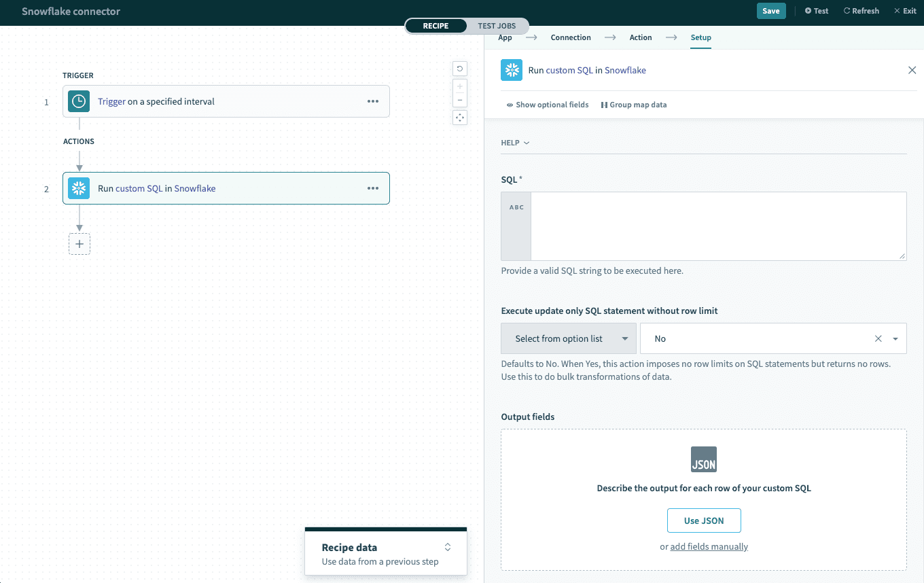
Task: Click the reset canvas rotation icon
Action: pos(459,69)
